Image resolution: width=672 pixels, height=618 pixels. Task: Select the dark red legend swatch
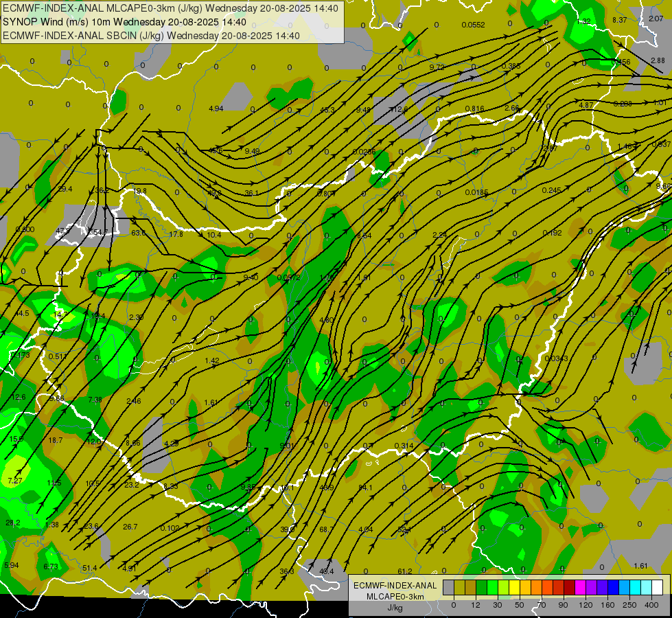click(569, 587)
